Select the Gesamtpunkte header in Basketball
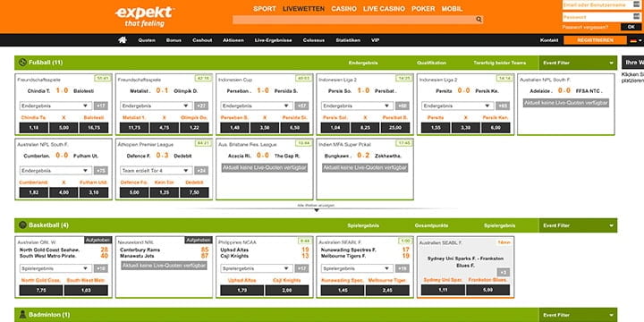Screen dimensions: 644x322 pyautogui.click(x=431, y=225)
